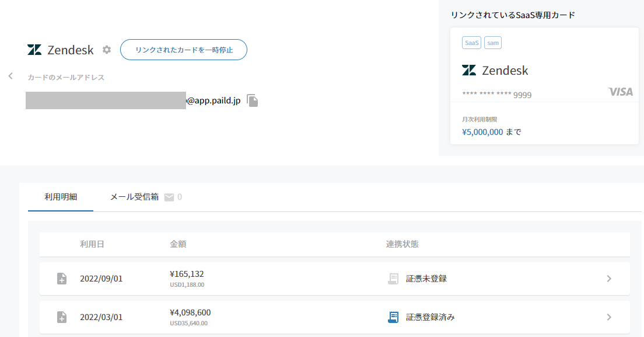Click the USD35,640.00 sub-amount
644x337 pixels.
(x=188, y=324)
